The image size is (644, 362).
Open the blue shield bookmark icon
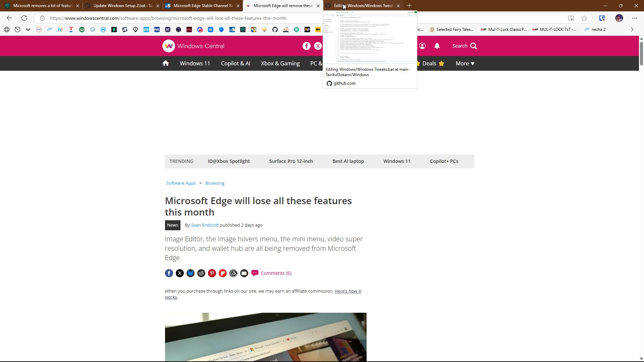pos(221,29)
